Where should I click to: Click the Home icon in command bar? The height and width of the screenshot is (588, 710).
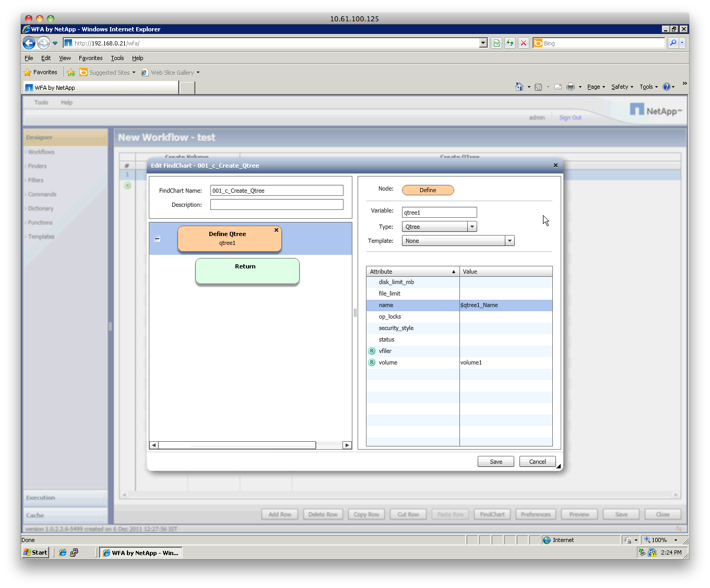519,87
